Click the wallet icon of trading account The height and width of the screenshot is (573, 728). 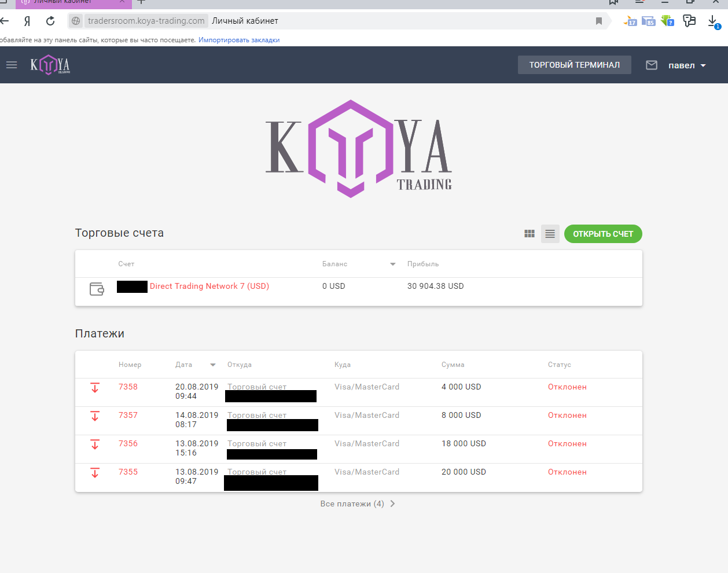(97, 289)
